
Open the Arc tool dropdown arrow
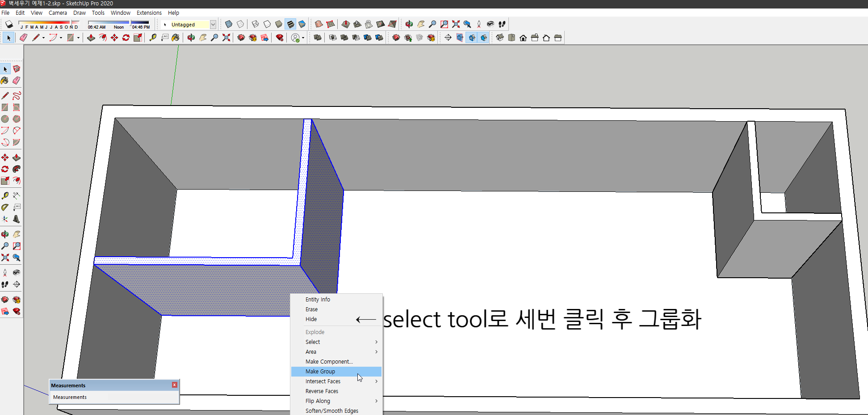61,38
